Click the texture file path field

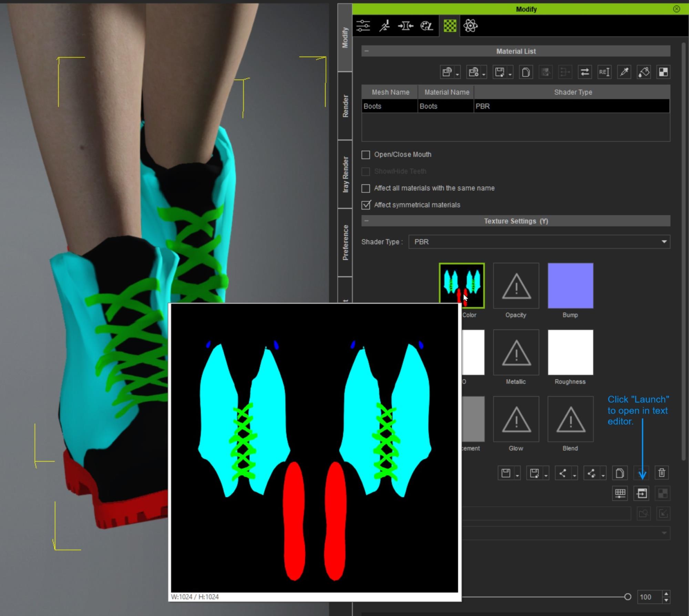(546, 513)
